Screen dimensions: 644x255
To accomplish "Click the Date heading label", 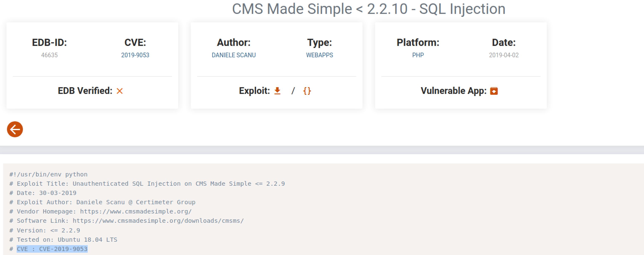I will tap(504, 43).
